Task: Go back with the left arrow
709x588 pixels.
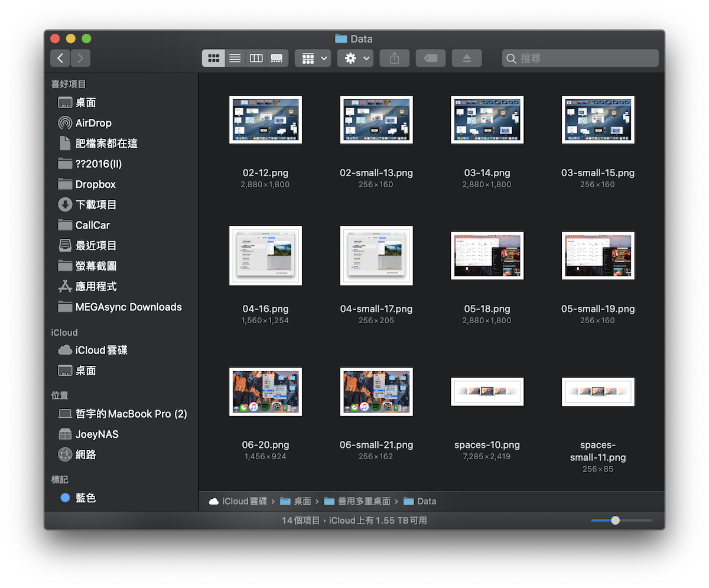Action: [60, 58]
